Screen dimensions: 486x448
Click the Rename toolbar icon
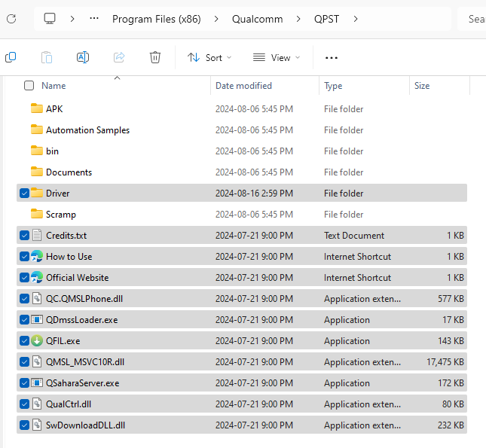tap(83, 57)
